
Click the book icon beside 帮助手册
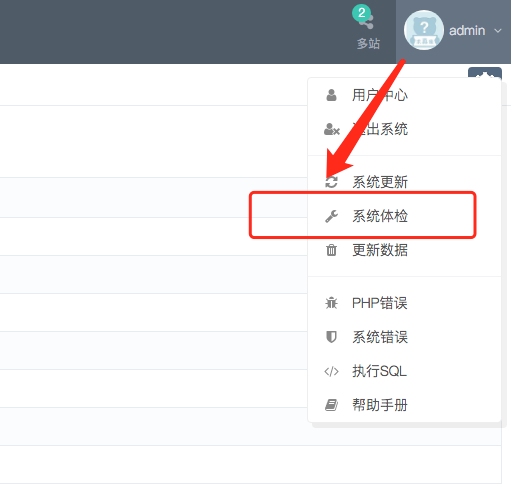331,405
